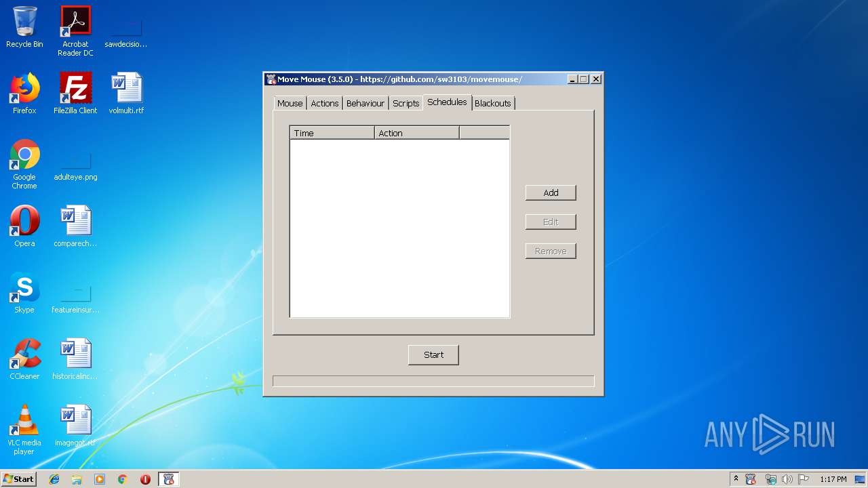The width and height of the screenshot is (868, 488).
Task: Click the Edit schedule button
Action: point(551,222)
